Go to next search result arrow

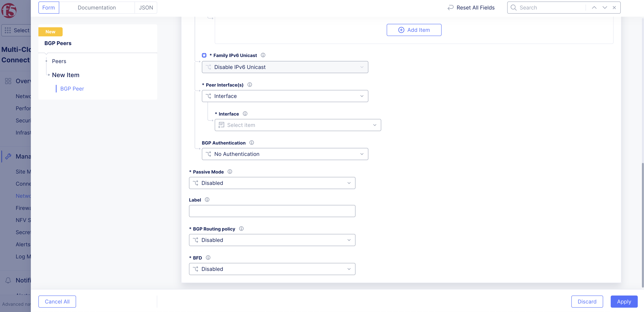pyautogui.click(x=604, y=8)
